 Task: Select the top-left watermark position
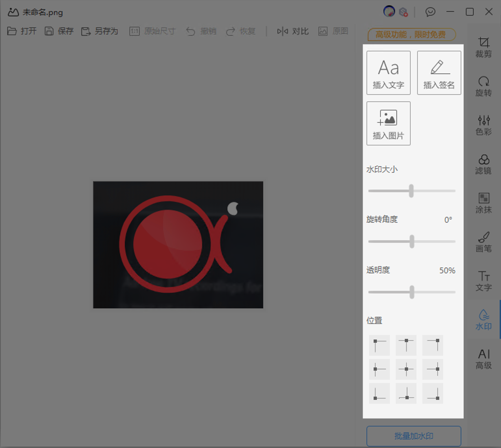(x=379, y=345)
